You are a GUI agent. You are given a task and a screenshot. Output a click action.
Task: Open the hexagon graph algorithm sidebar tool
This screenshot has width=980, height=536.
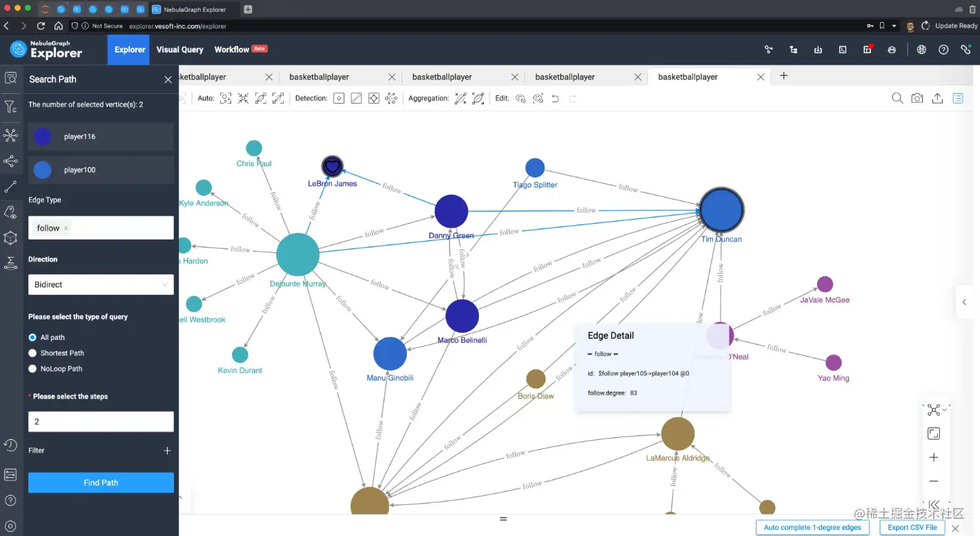[x=10, y=238]
